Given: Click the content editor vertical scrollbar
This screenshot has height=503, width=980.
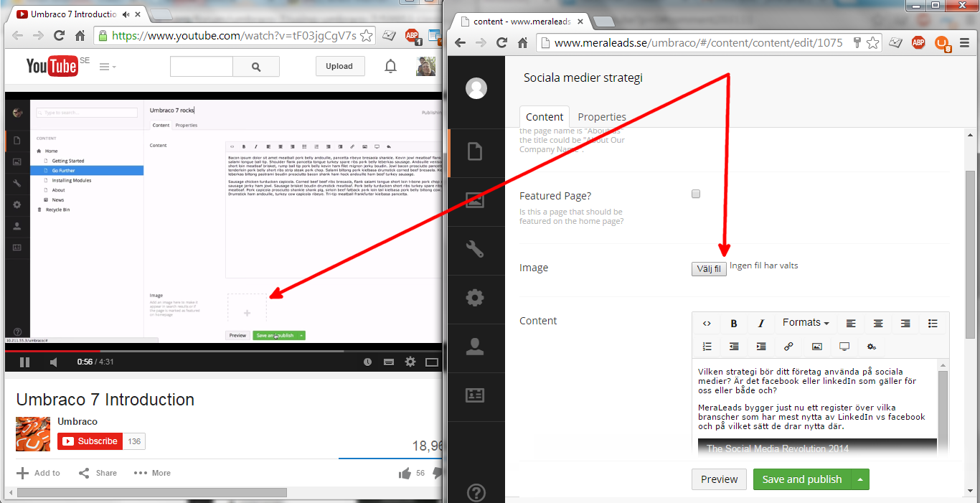Looking at the screenshot, I should pos(943,410).
